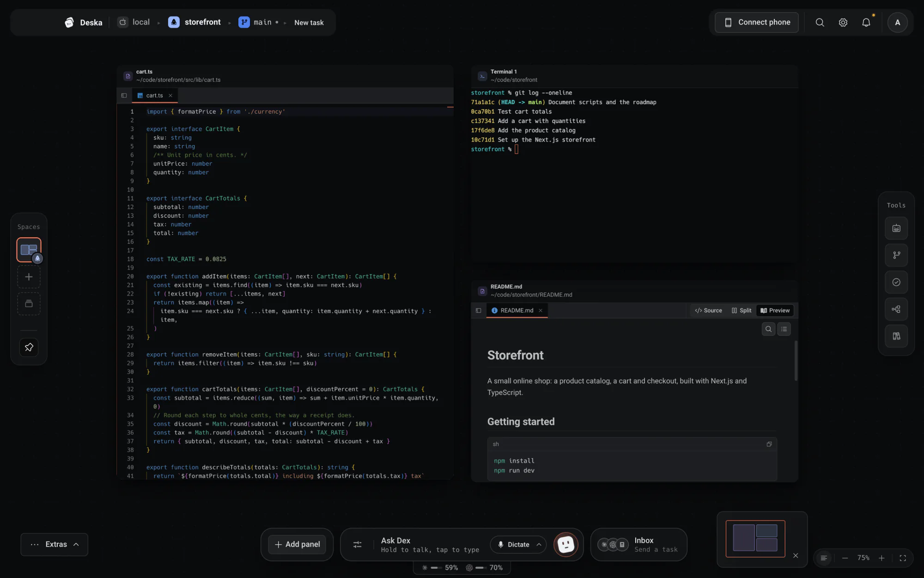Open the storefront project breadcrumb
This screenshot has height=578, width=924.
click(195, 22)
